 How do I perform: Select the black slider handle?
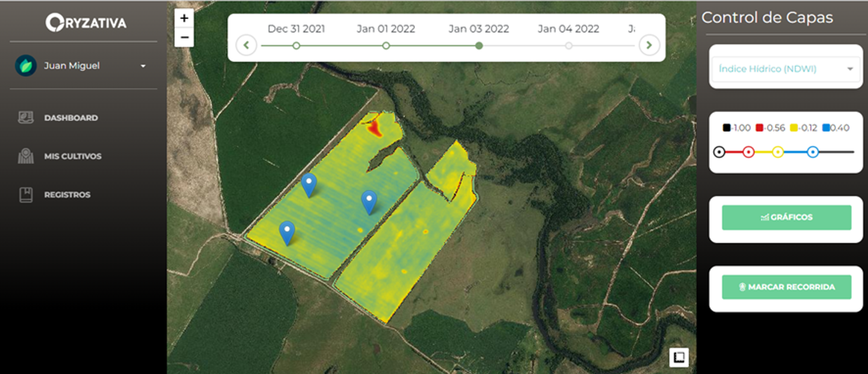(719, 152)
